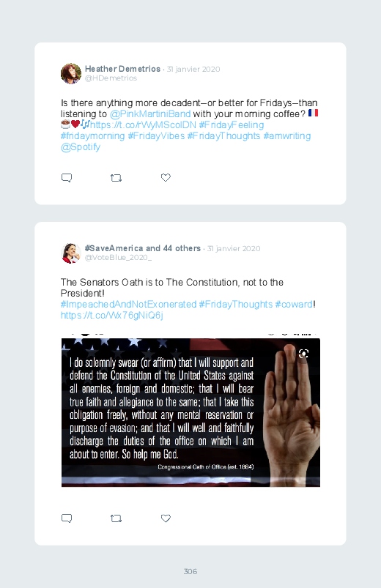
Task: Open the #FridayVibes hashtag
Action: click(x=156, y=135)
